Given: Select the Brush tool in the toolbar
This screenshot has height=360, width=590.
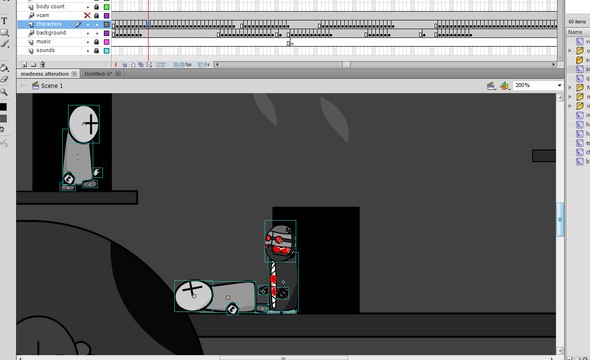Looking at the screenshot, I should click(5, 44).
